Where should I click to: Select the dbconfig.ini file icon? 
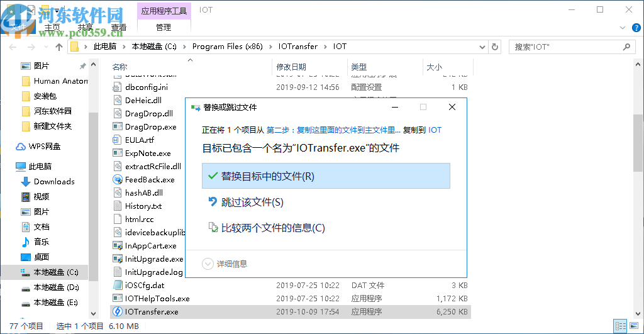(118, 87)
